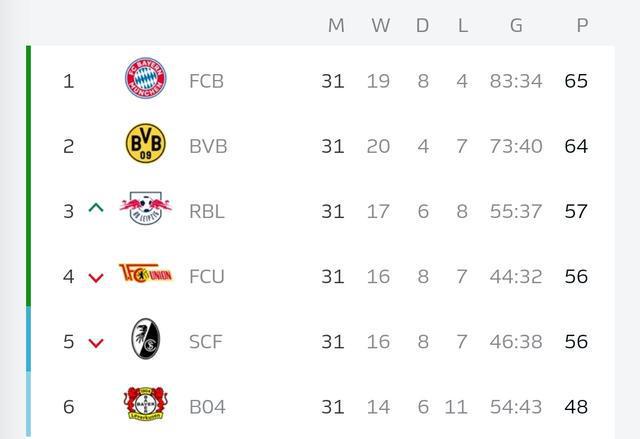Click the FC Bayern München club logo
This screenshot has height=439, width=640.
pos(145,80)
